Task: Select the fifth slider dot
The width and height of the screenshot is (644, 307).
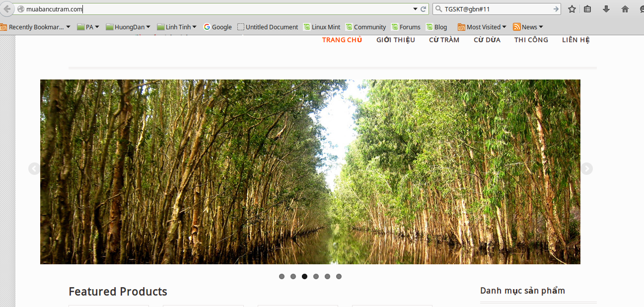Action: click(x=327, y=276)
